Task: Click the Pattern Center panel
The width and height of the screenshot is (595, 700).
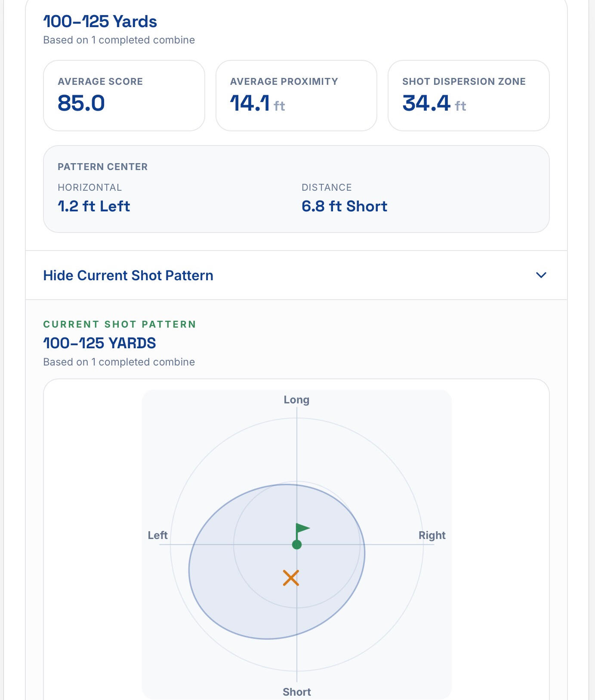Action: tap(296, 189)
